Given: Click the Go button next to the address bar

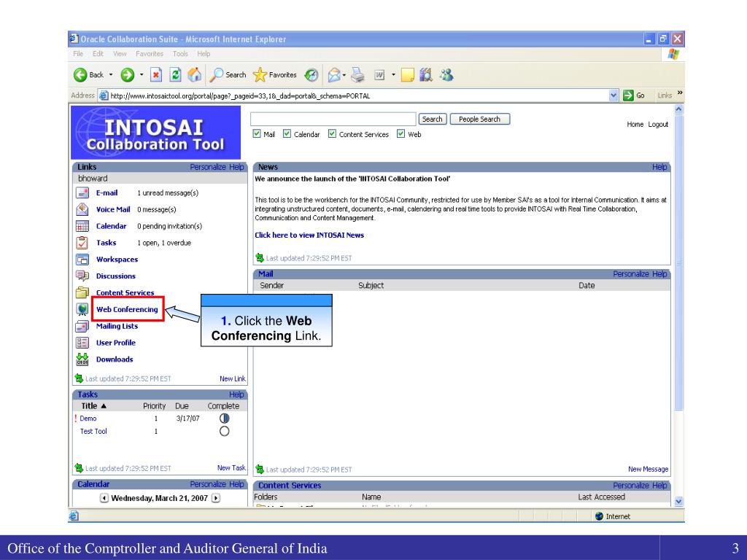Looking at the screenshot, I should pos(634,96).
